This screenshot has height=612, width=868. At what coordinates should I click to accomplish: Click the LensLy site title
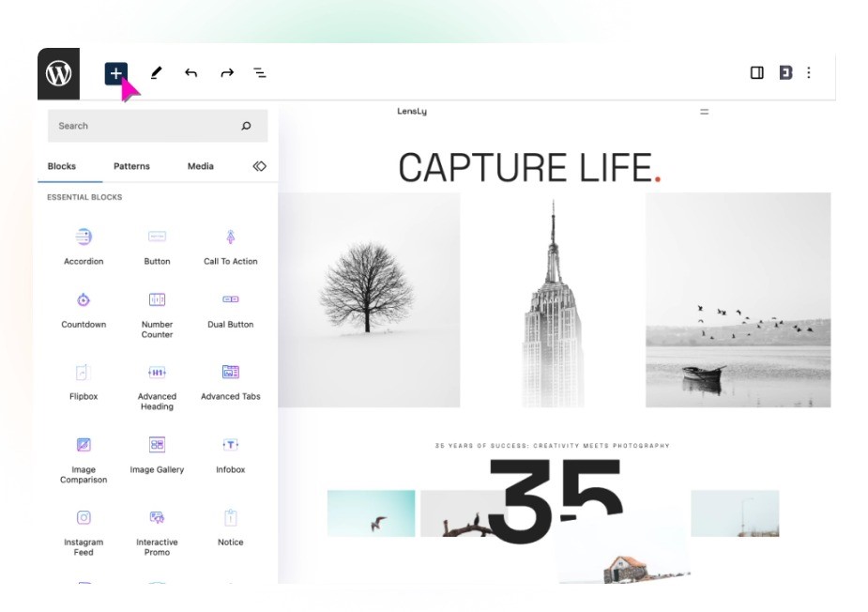click(412, 112)
